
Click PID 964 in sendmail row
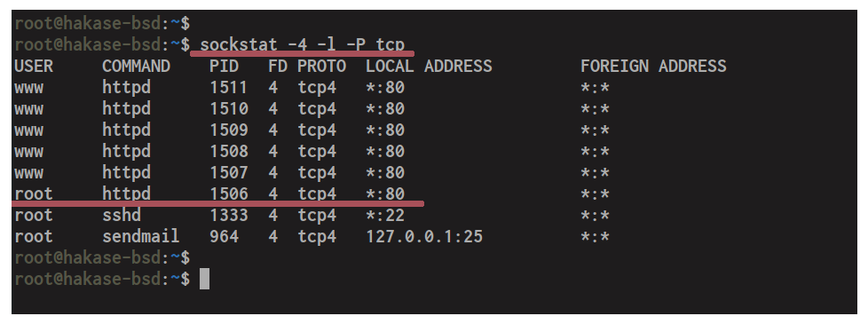(x=225, y=237)
